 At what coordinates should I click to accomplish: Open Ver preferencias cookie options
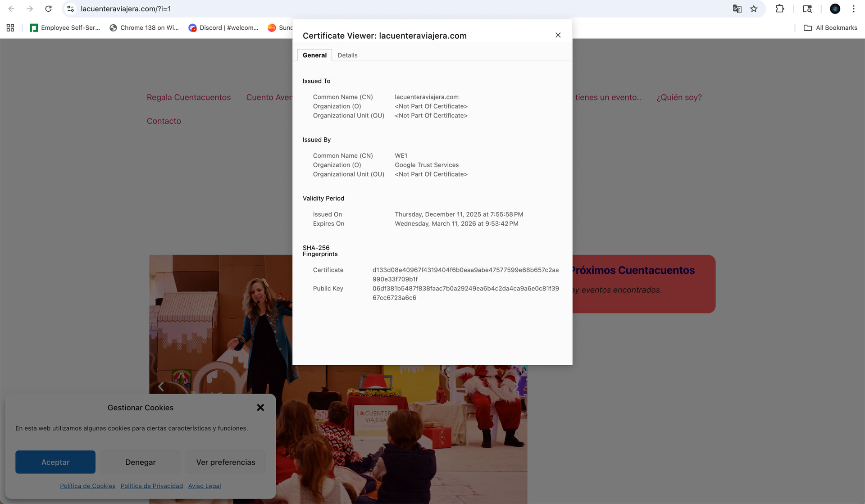225,462
